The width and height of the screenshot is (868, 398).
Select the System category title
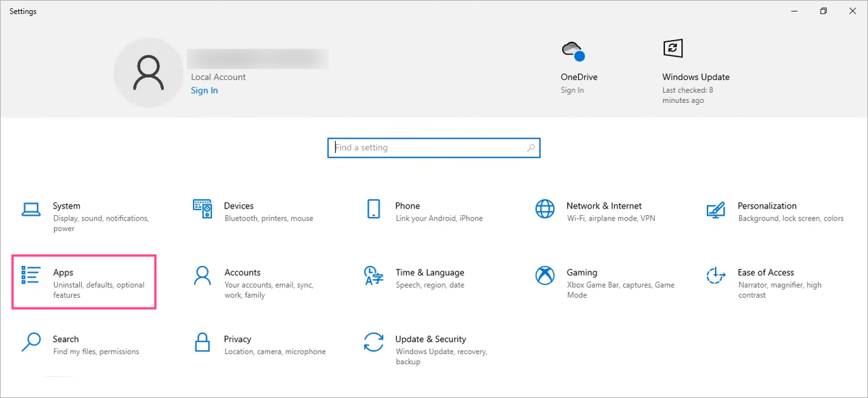[x=66, y=206]
